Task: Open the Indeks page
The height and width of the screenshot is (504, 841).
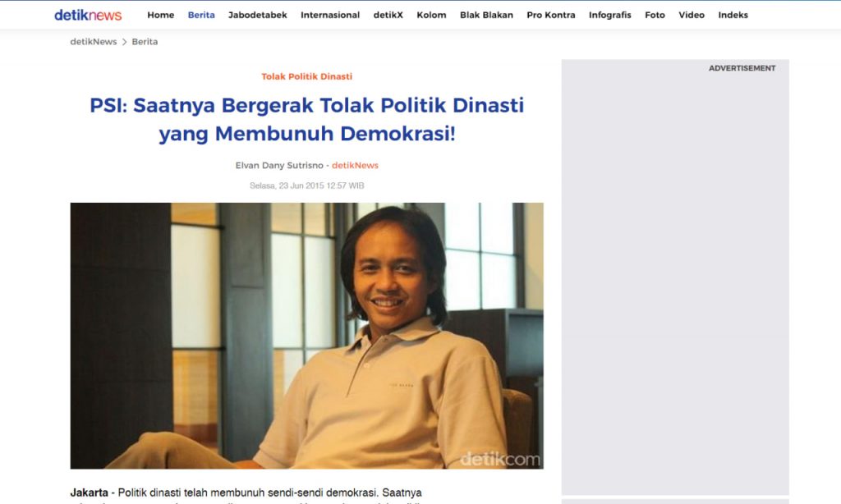Action: [733, 15]
